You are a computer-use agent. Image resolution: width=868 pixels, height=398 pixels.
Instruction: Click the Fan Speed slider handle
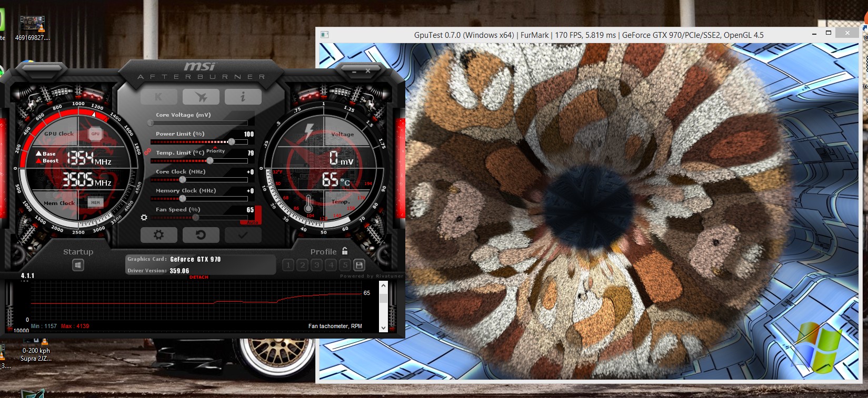point(196,218)
